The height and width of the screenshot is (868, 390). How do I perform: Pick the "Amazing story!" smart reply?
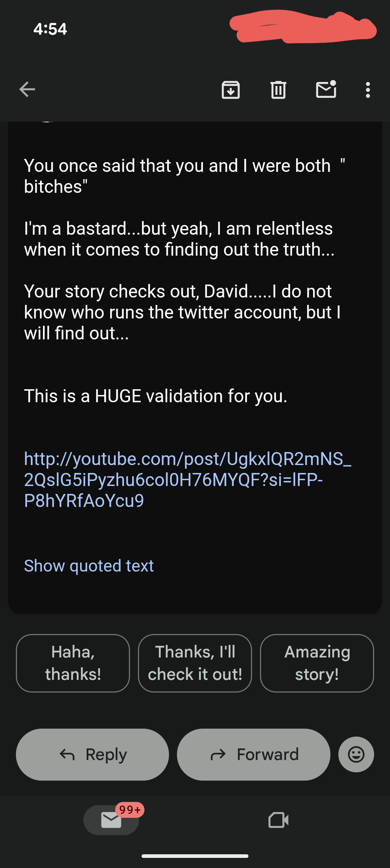pyautogui.click(x=317, y=663)
